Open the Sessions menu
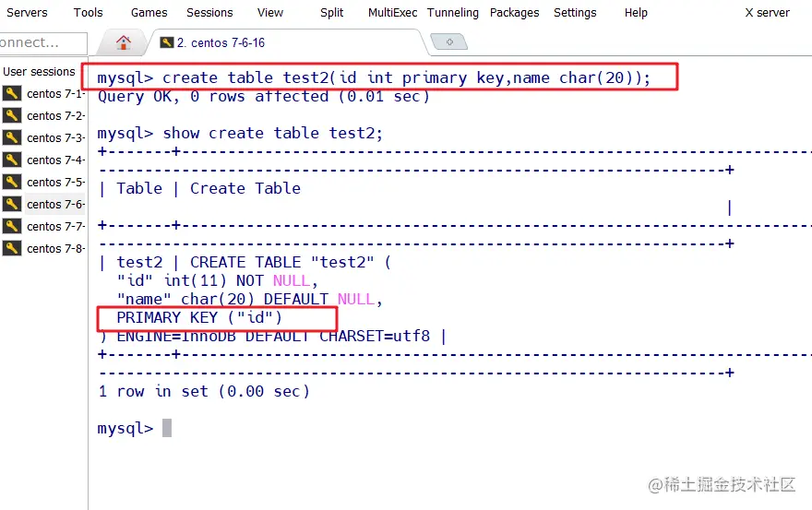 pos(209,12)
